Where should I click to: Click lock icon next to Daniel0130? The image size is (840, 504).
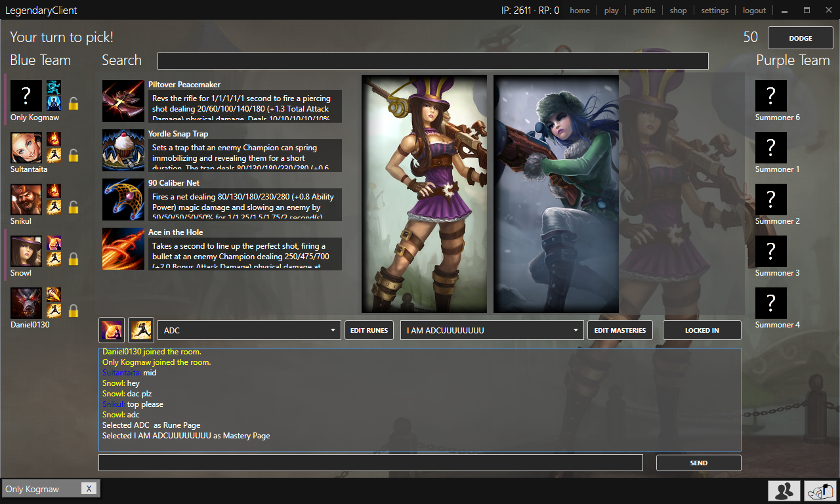[73, 310]
